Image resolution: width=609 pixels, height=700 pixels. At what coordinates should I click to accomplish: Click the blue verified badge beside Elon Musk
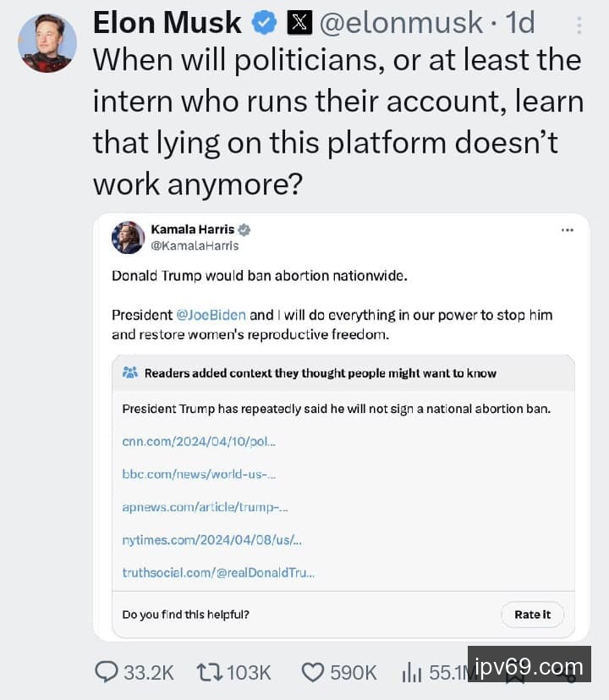pyautogui.click(x=265, y=23)
